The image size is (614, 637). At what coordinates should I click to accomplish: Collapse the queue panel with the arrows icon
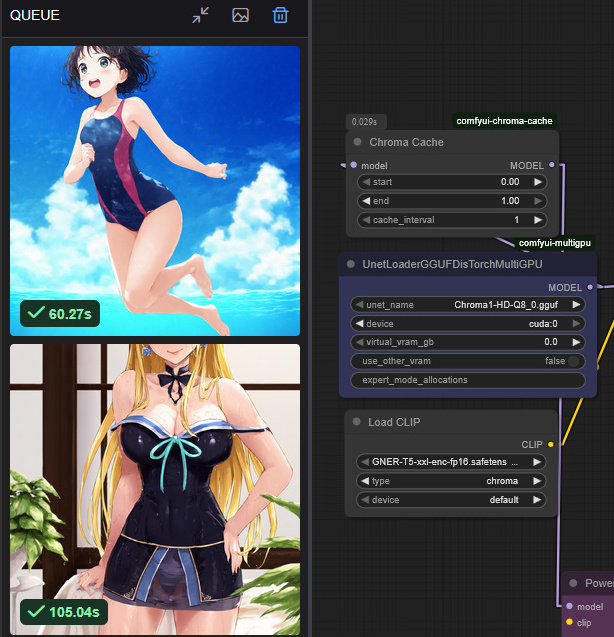(200, 15)
